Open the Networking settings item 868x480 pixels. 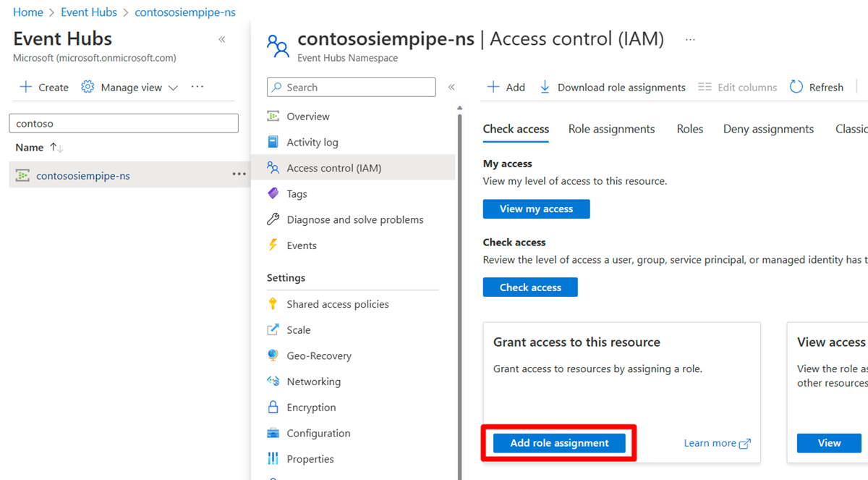point(313,382)
